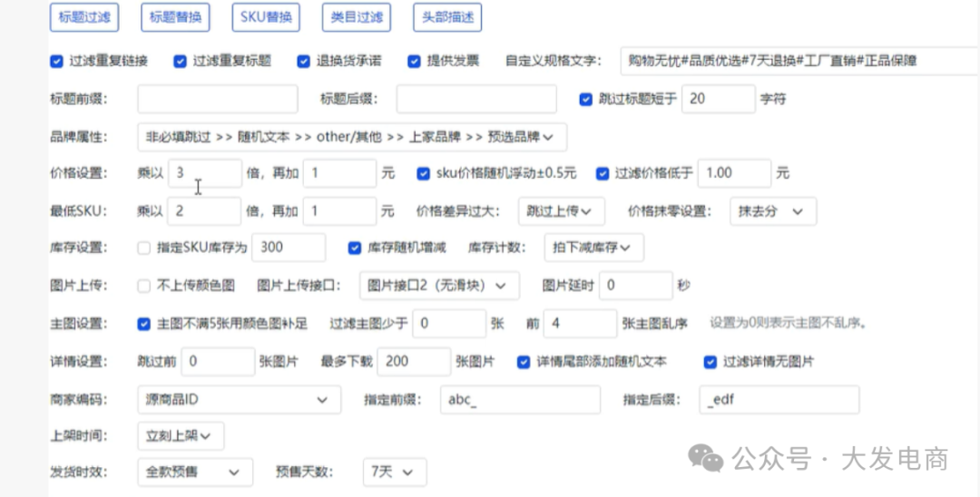Expand the 图片上传接口 dropdown

coord(439,286)
